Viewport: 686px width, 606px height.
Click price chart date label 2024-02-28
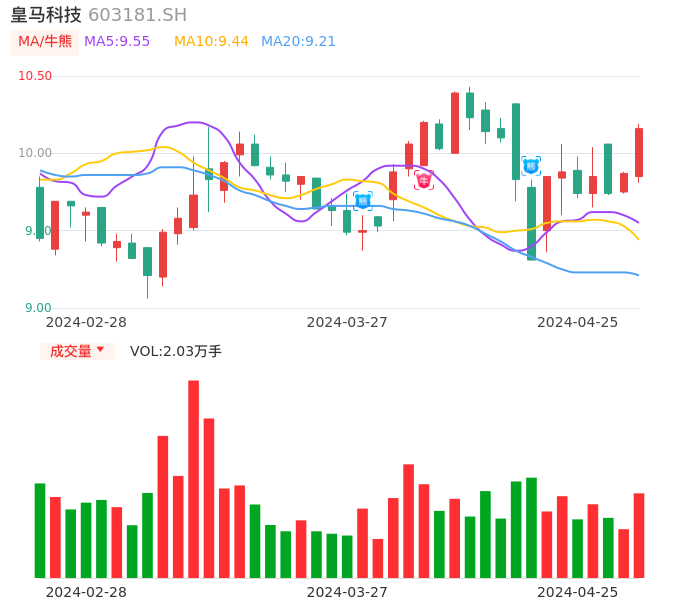coord(86,322)
